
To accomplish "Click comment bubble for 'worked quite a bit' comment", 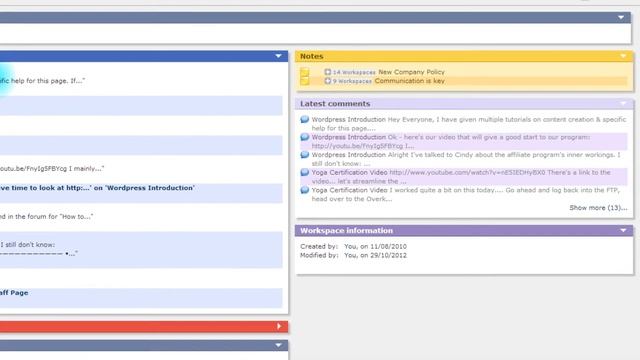I will click(x=304, y=190).
